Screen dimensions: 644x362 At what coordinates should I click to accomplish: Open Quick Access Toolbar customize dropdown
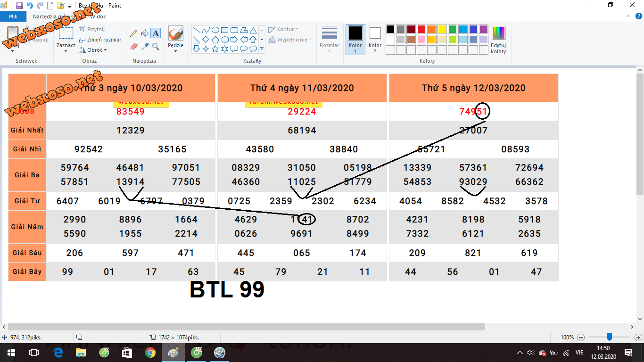pyautogui.click(x=70, y=6)
